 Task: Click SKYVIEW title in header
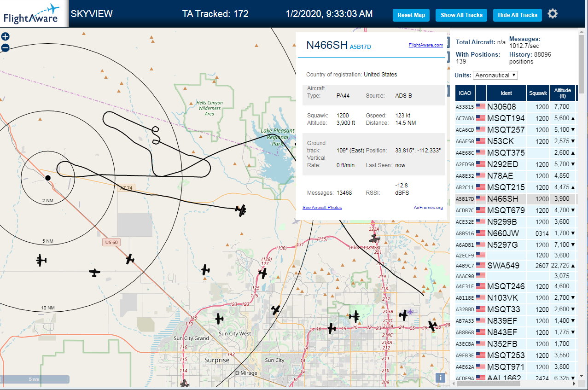click(92, 14)
